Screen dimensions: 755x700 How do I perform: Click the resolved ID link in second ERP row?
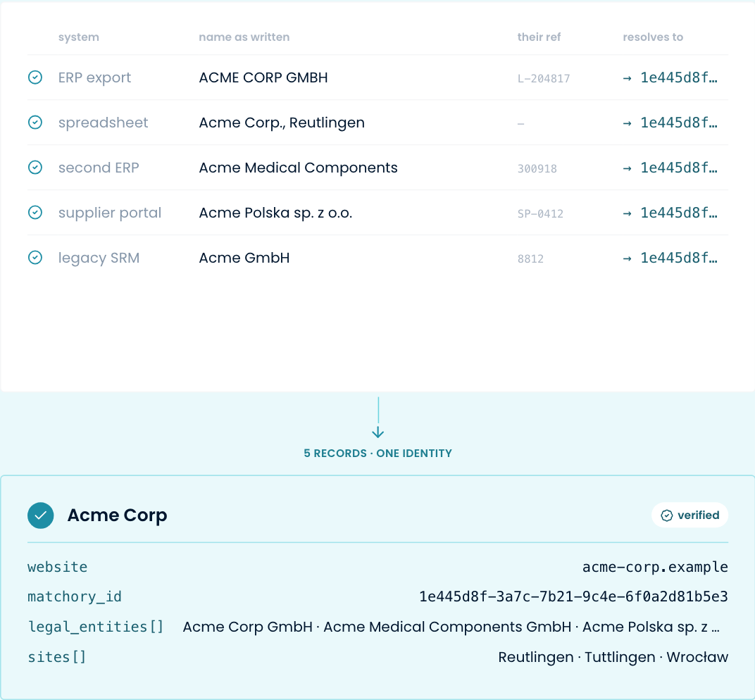pyautogui.click(x=670, y=168)
